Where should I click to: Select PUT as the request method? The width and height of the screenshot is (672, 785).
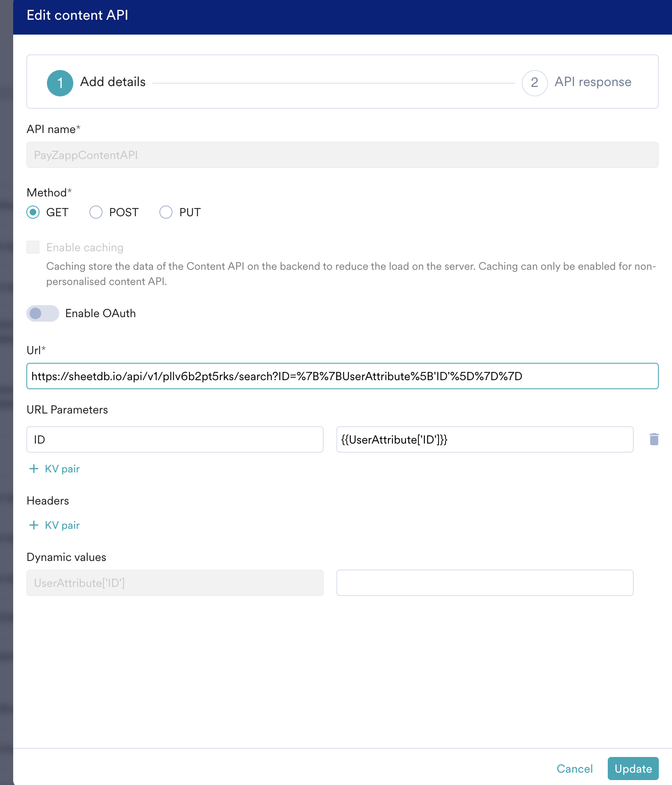click(166, 212)
